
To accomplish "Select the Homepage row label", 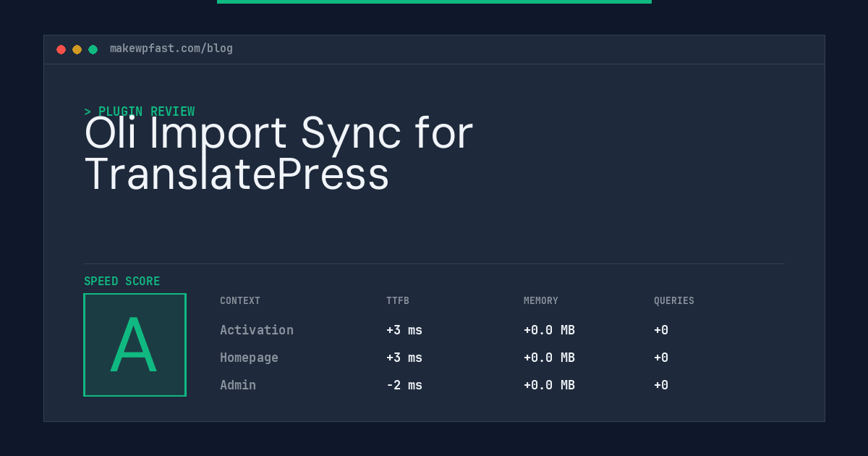I will (249, 358).
